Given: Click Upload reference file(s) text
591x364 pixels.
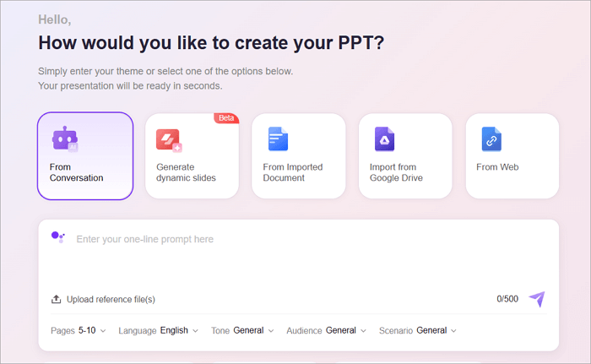Looking at the screenshot, I should pos(111,299).
